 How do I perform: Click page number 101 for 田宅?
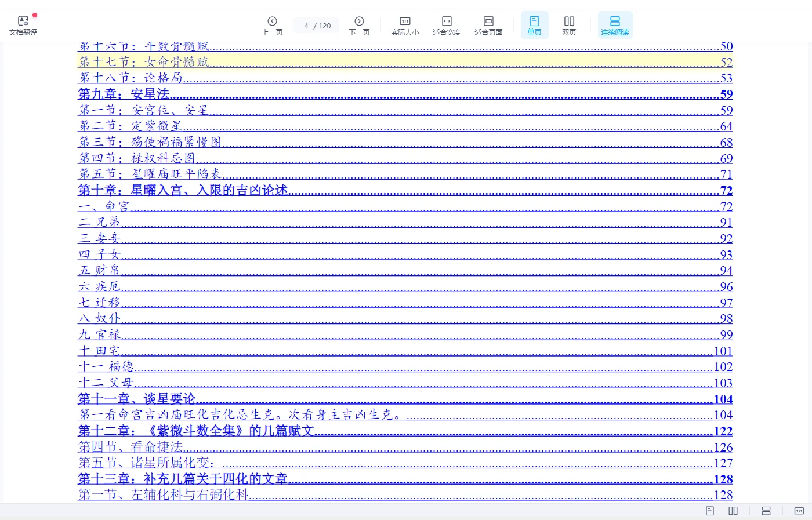(x=723, y=351)
